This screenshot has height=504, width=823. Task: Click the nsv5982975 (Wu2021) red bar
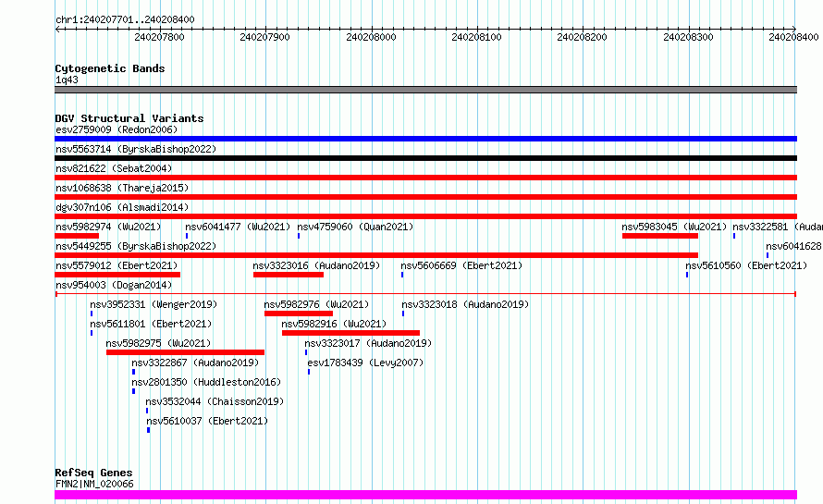point(185,352)
